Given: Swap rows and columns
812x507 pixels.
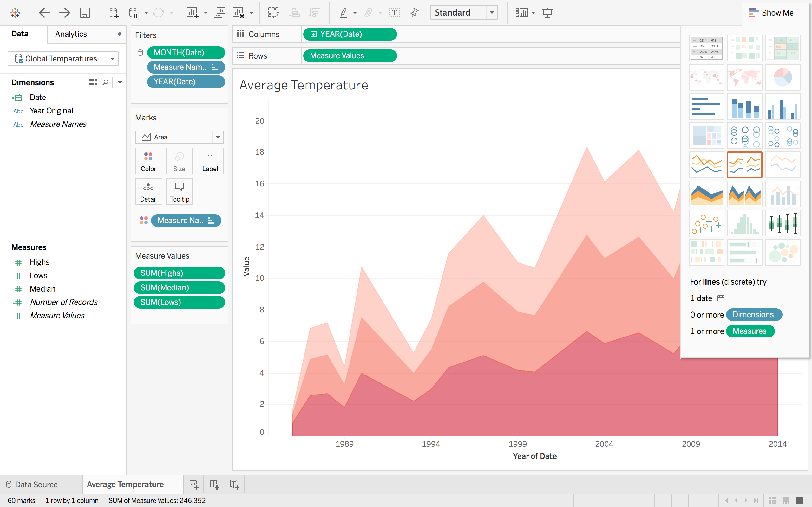Looking at the screenshot, I should point(274,12).
